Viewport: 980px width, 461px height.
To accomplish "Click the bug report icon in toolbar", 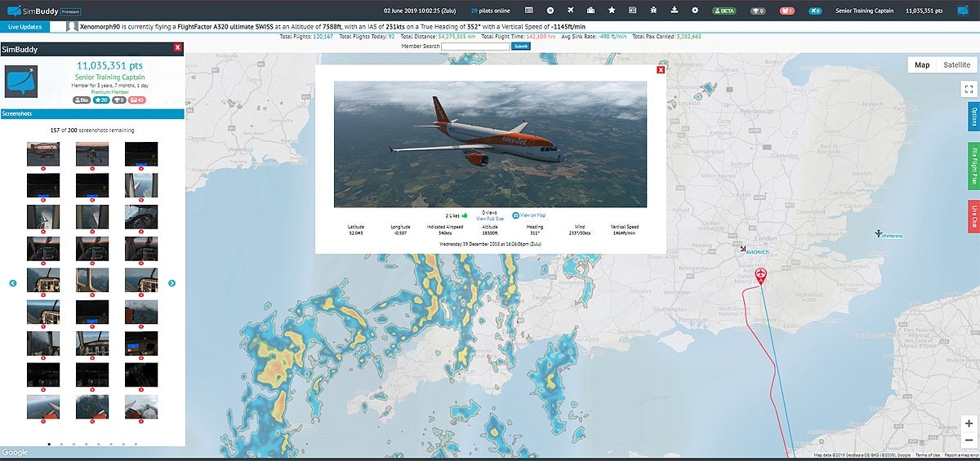I will [653, 11].
